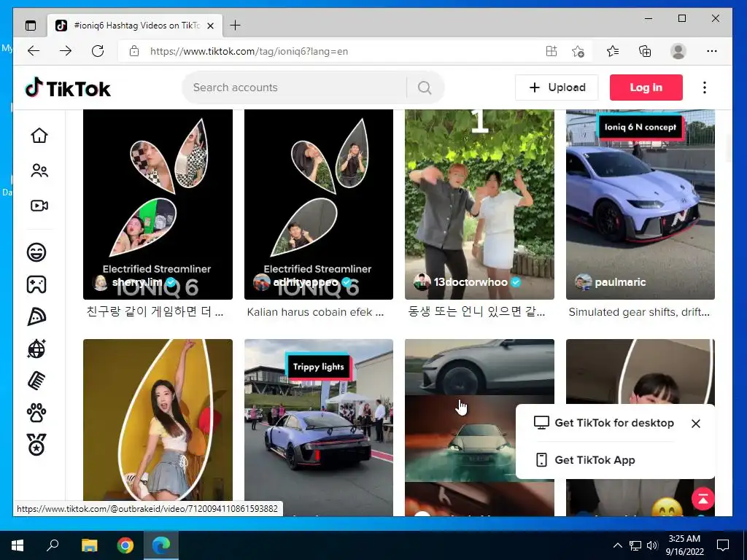Show hidden system tray icons

617,545
